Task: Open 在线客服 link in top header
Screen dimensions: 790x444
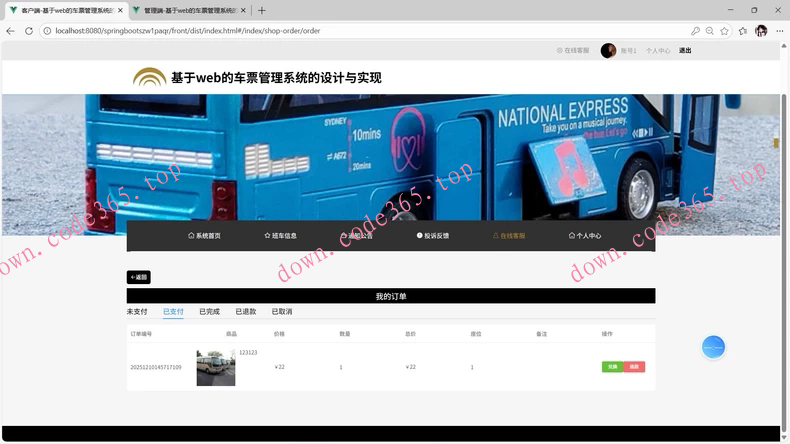Action: (573, 50)
